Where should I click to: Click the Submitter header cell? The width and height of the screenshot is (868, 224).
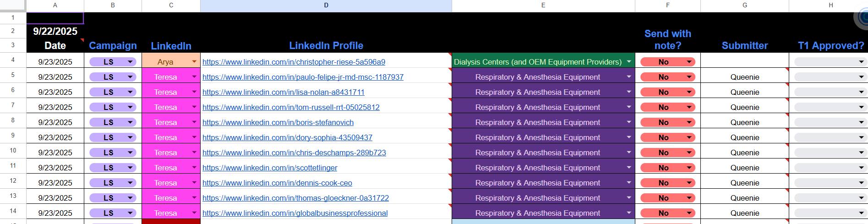[745, 45]
